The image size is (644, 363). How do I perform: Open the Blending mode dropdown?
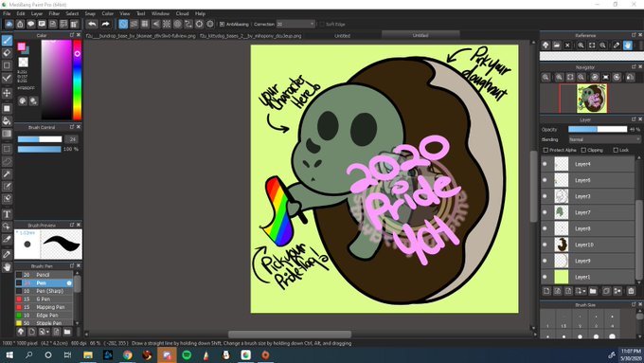pos(604,139)
